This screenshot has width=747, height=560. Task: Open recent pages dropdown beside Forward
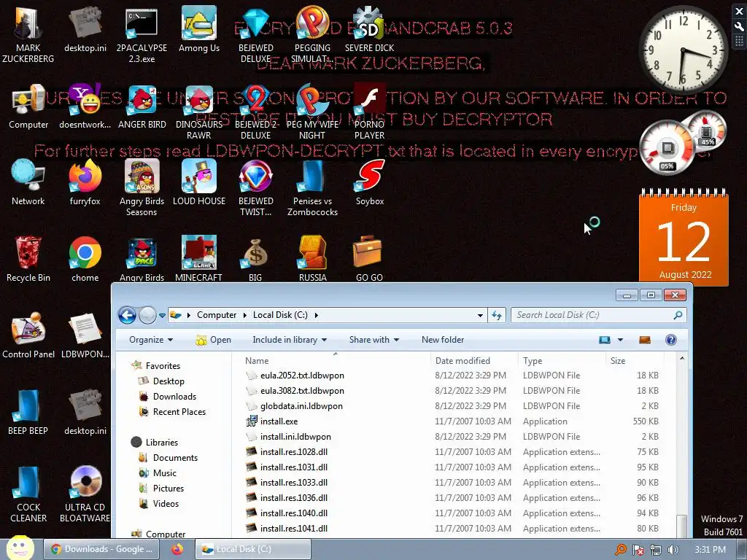point(162,315)
